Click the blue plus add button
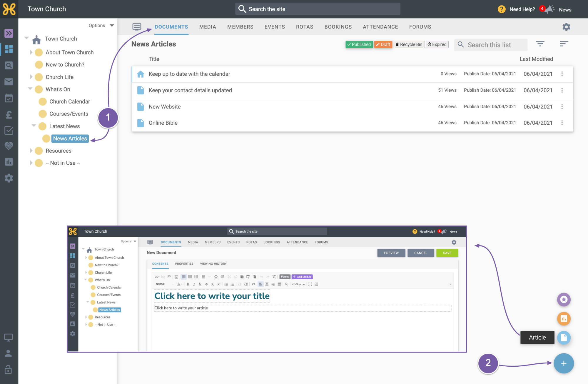The width and height of the screenshot is (588, 384). click(x=564, y=363)
